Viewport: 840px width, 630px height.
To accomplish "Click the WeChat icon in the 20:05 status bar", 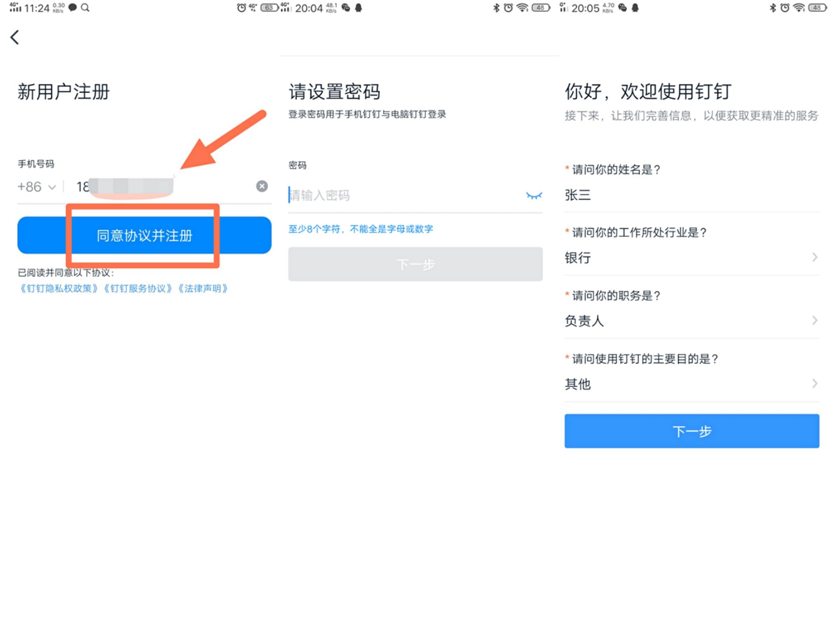I will [622, 8].
